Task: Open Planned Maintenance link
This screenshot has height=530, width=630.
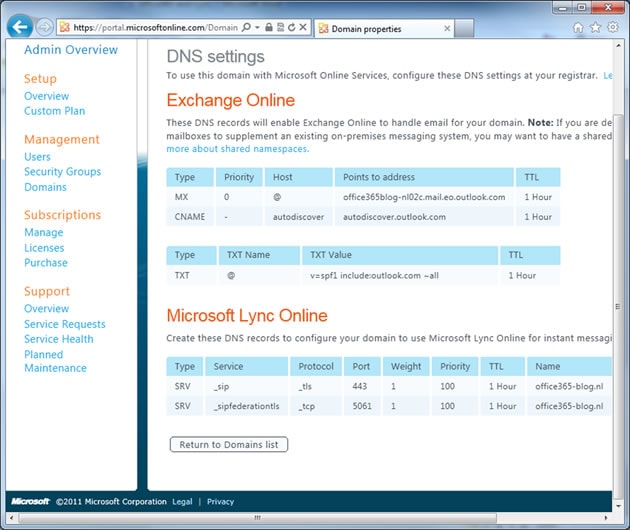Action: click(55, 361)
